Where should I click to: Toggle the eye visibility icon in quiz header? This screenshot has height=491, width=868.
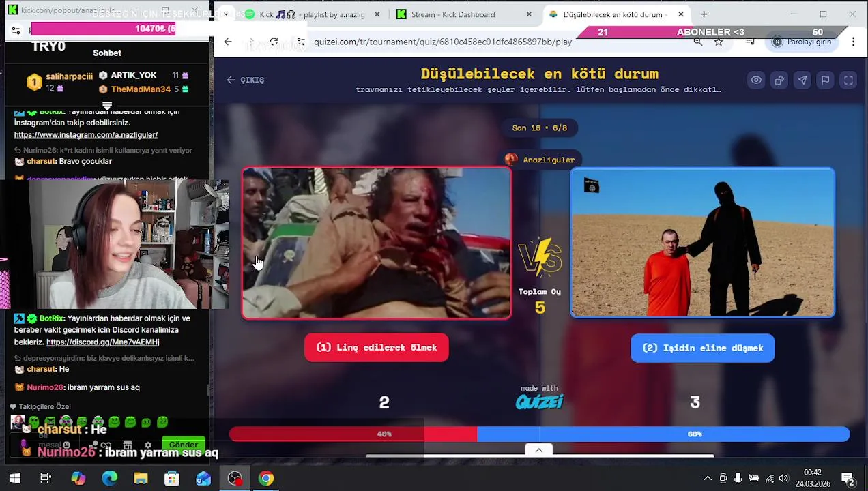coord(756,80)
